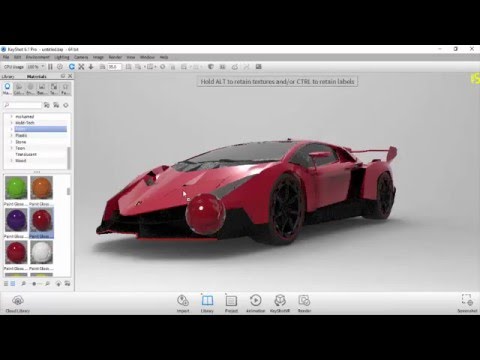The image size is (480, 360).
Task: Open the Import button in bottom toolbar
Action: pos(183,303)
